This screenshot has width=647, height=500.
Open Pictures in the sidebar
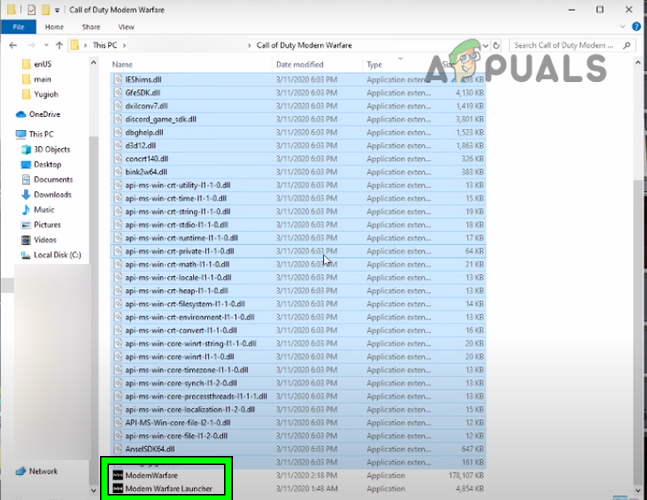pyautogui.click(x=47, y=225)
